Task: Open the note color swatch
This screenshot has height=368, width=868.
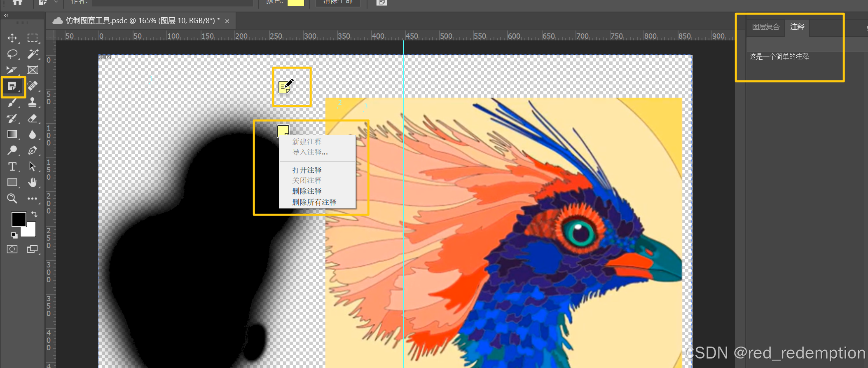Action: (295, 2)
